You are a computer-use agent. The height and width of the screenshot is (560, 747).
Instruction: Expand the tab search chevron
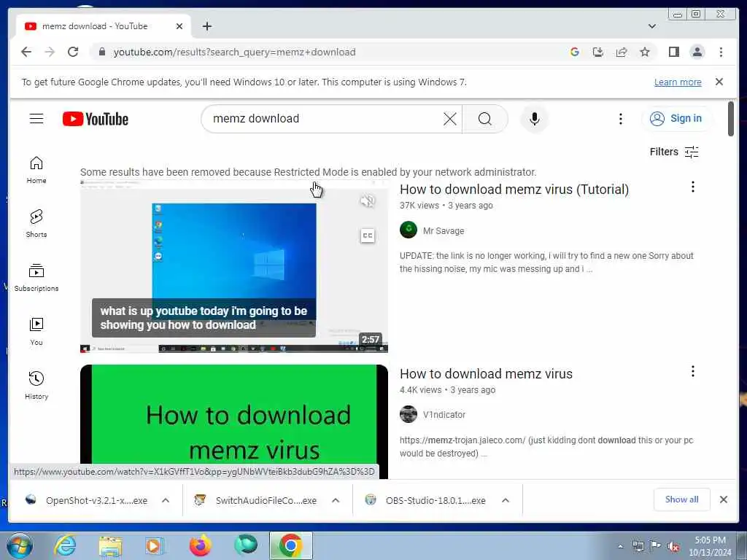651,26
